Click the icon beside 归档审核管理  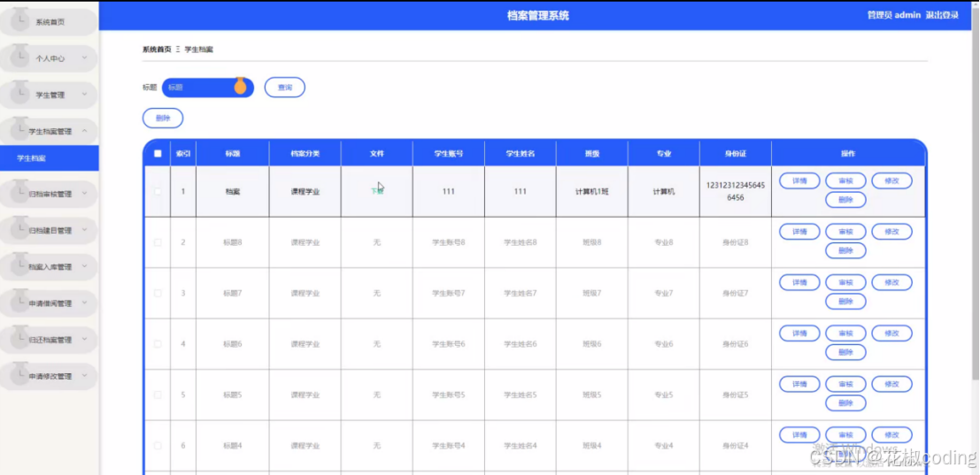click(x=21, y=190)
